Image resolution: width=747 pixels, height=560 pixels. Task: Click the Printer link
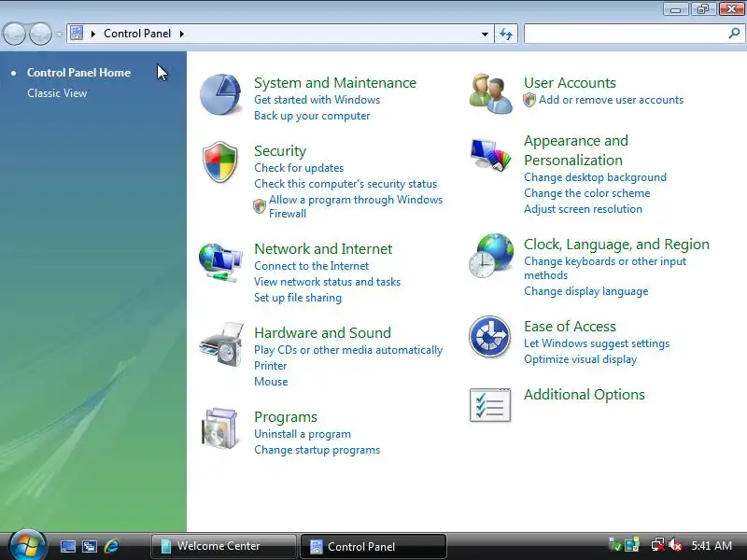270,366
